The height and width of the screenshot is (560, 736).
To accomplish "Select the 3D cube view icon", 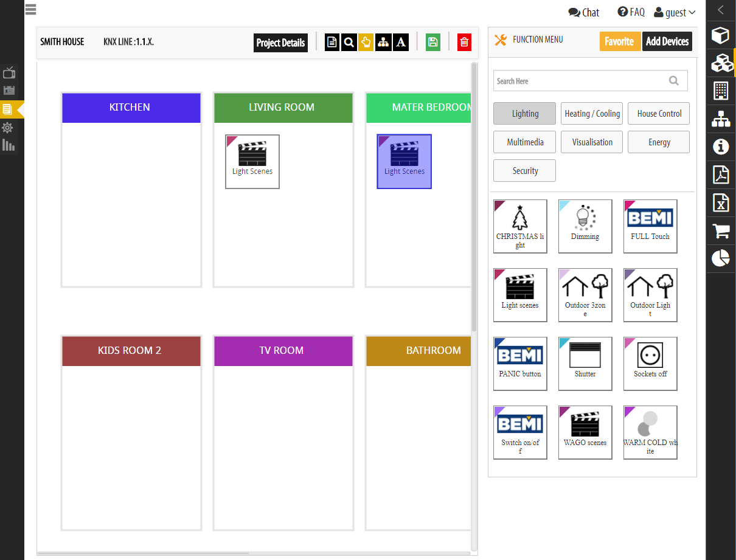I will tap(721, 35).
